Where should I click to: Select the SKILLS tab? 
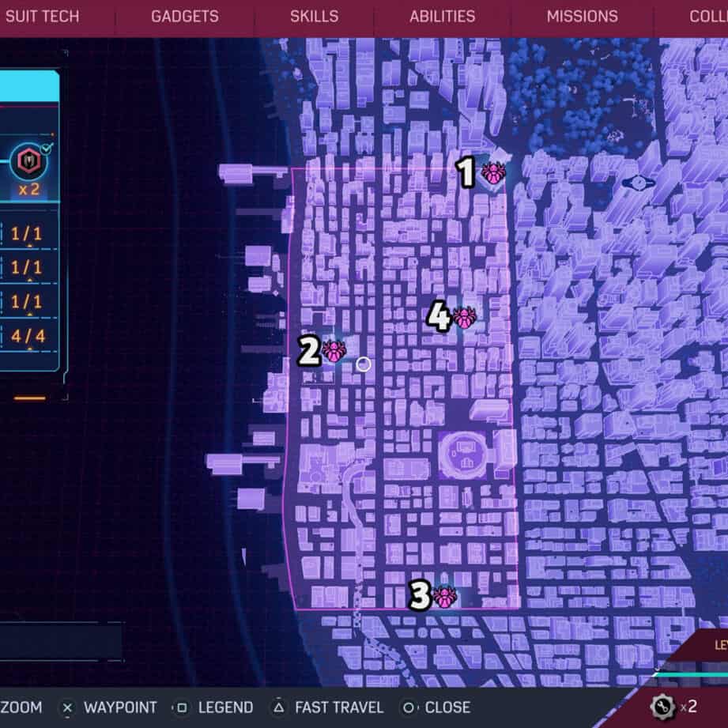point(315,17)
